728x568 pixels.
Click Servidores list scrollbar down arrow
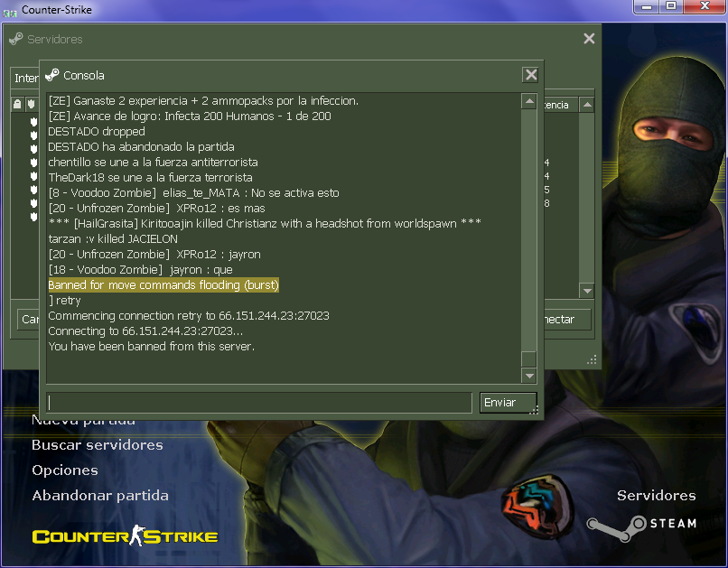pyautogui.click(x=587, y=291)
